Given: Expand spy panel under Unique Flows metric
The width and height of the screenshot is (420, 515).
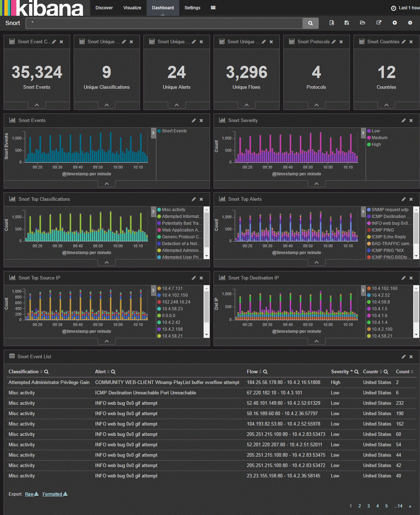Looking at the screenshot, I should coord(246,105).
